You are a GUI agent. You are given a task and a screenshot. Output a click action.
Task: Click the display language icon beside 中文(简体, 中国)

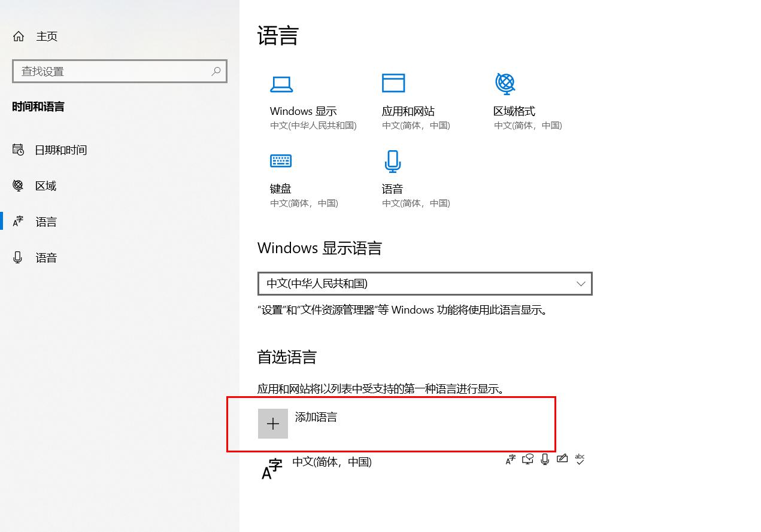(510, 459)
